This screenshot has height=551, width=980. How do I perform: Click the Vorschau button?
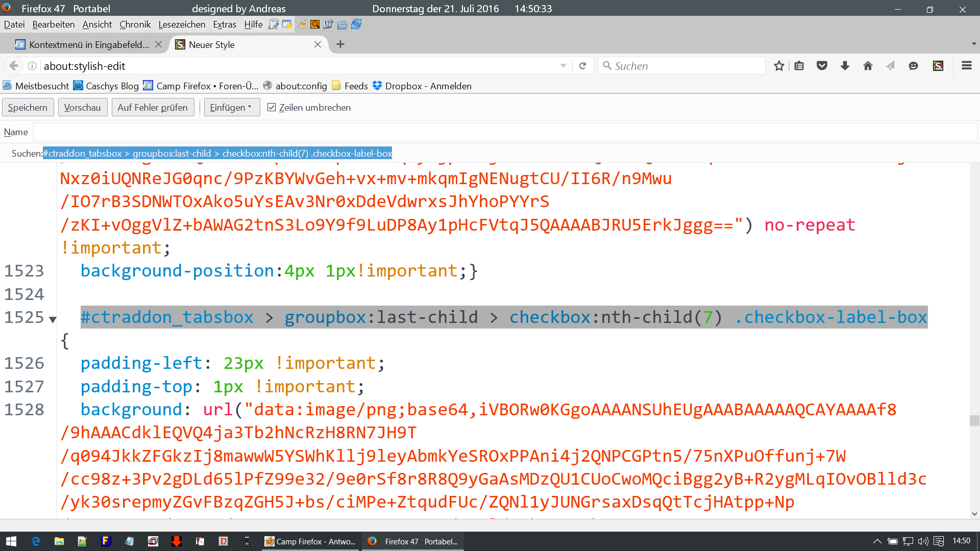(82, 107)
